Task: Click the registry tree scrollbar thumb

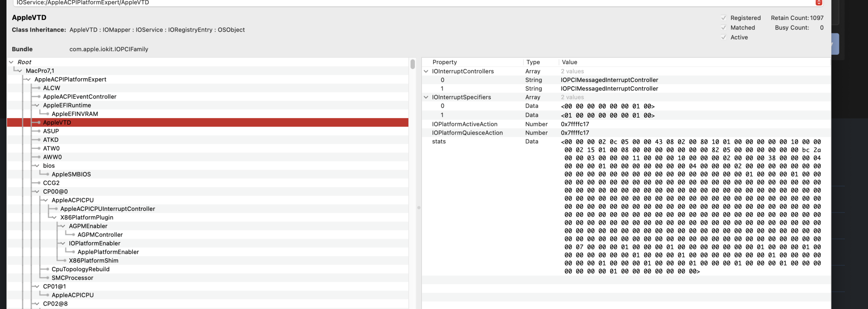Action: coord(413,64)
